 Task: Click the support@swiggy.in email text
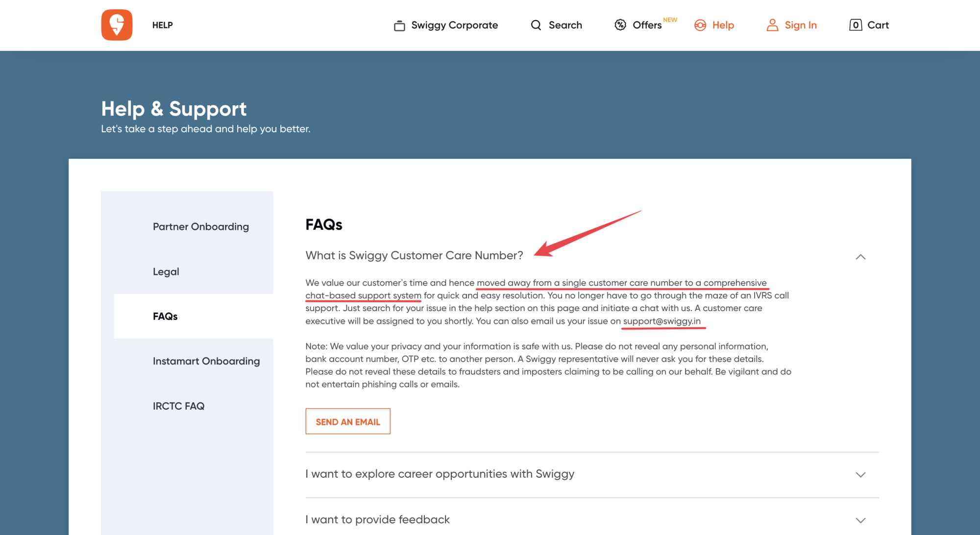pyautogui.click(x=661, y=321)
